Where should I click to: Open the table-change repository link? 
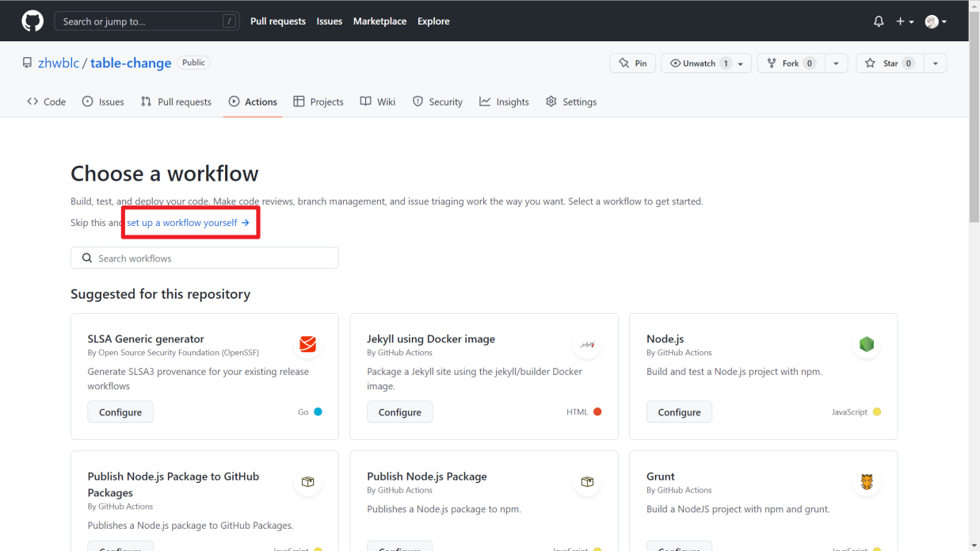click(131, 63)
